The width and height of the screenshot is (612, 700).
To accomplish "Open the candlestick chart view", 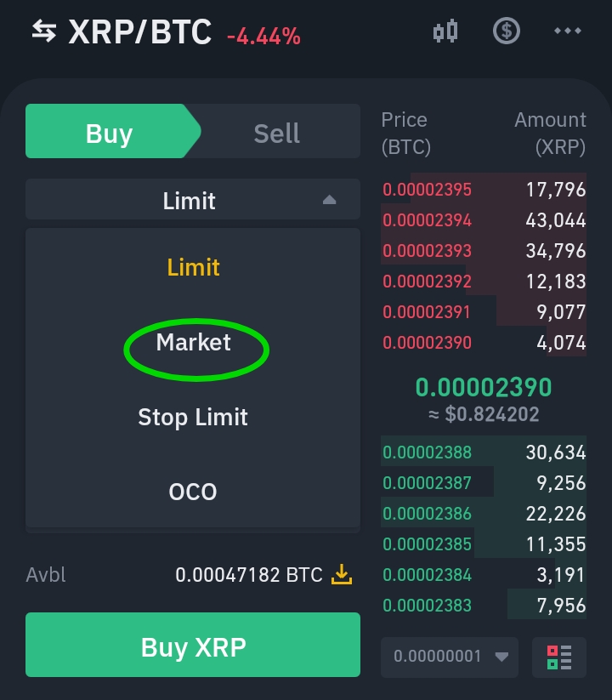I will tap(445, 31).
